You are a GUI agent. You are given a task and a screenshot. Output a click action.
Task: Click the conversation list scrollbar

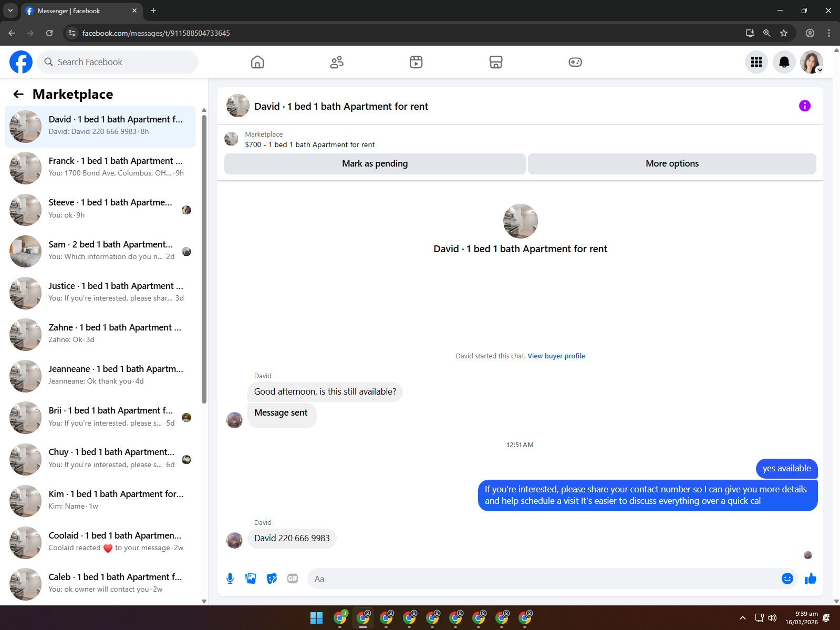(x=204, y=259)
